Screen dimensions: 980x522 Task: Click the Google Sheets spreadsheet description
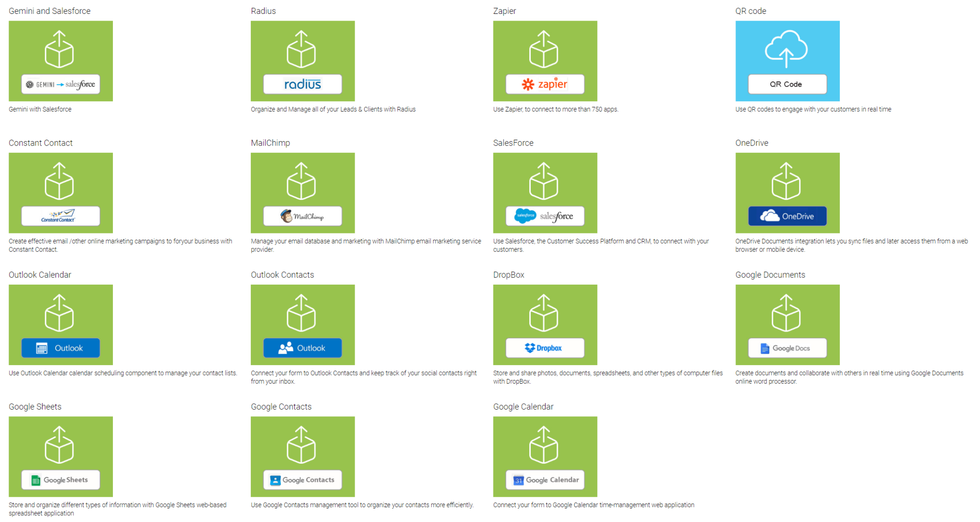click(x=118, y=509)
